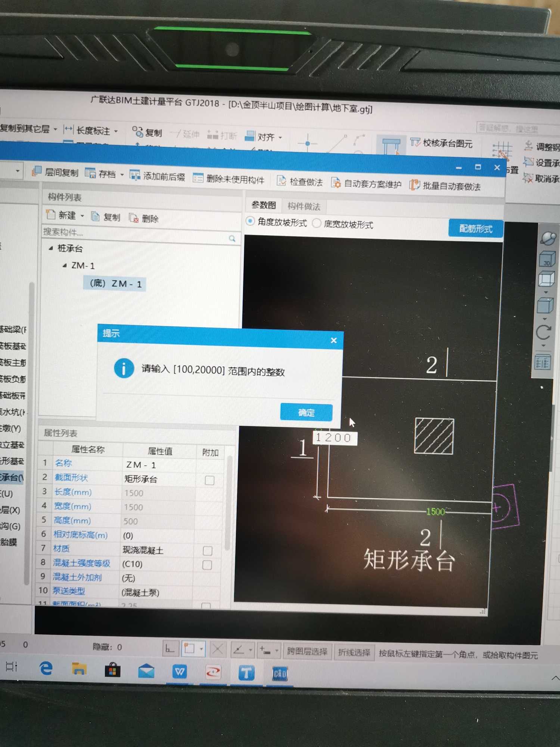
Task: Open 对齐 dropdown in main window
Action: 280,137
